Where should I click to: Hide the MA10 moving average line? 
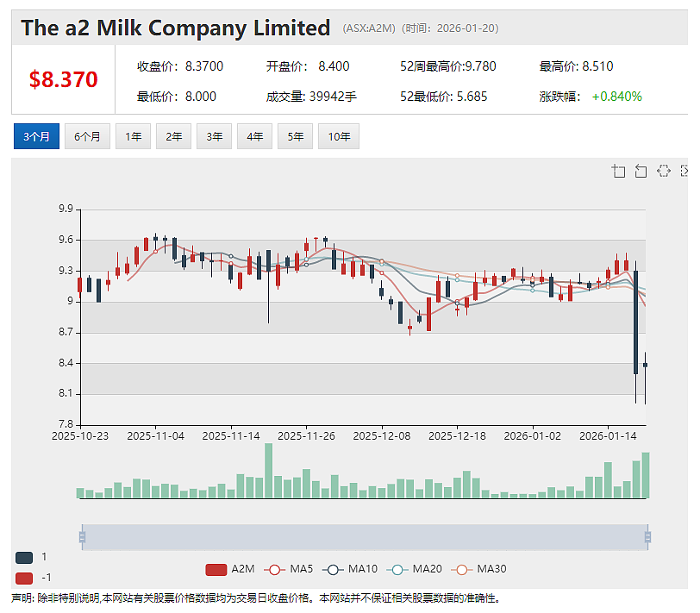(x=349, y=569)
